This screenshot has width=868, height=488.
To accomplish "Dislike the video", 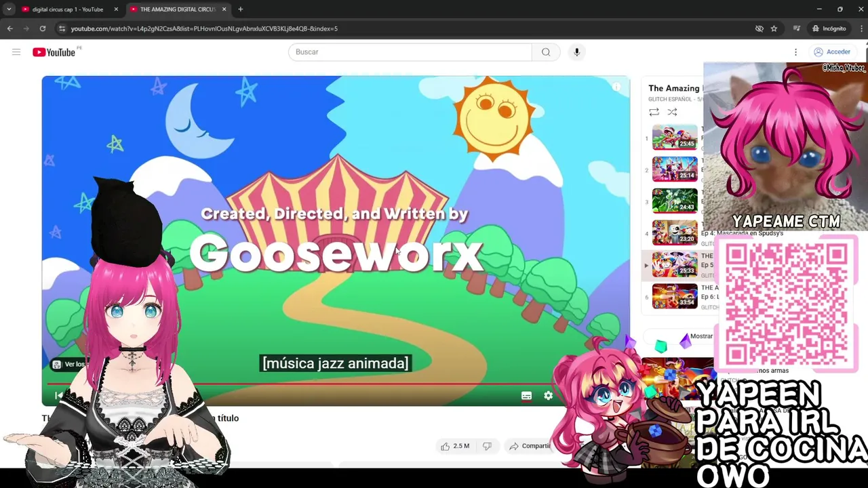I will tap(487, 446).
